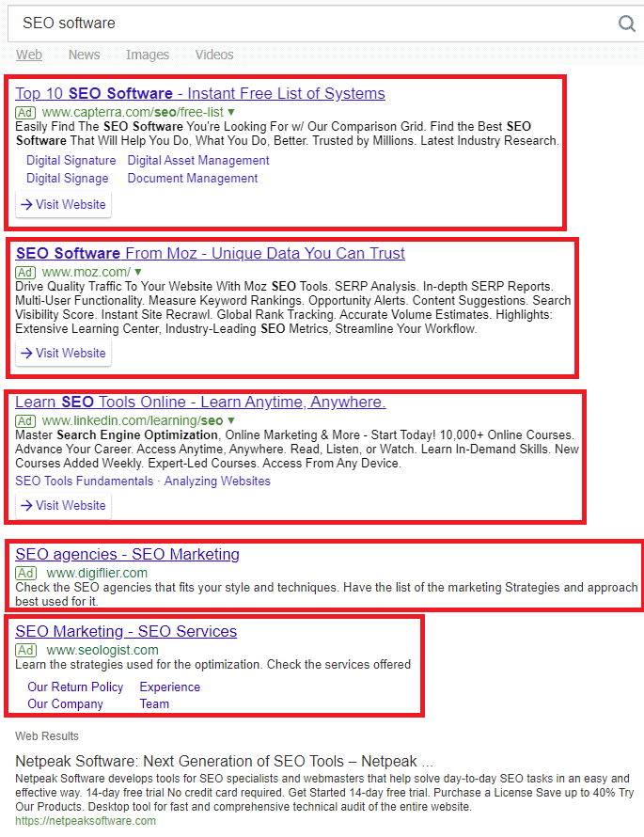Open Our Return Policy sitelink

(75, 687)
